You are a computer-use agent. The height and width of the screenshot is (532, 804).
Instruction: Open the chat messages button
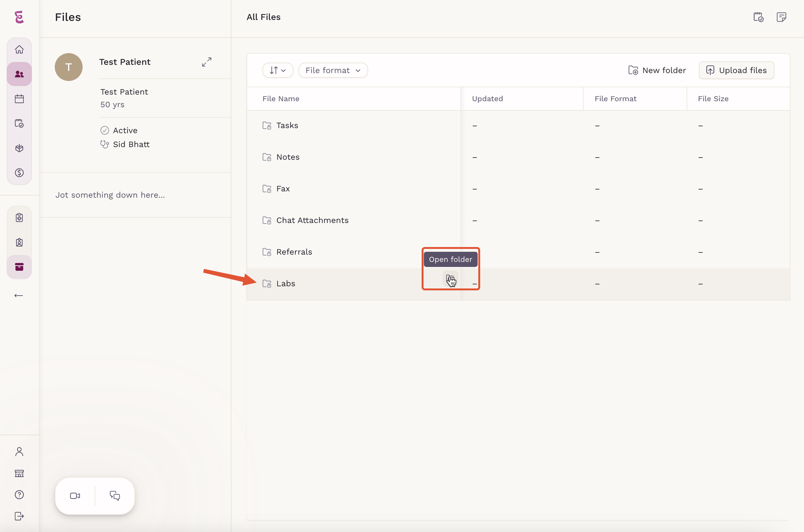click(115, 496)
